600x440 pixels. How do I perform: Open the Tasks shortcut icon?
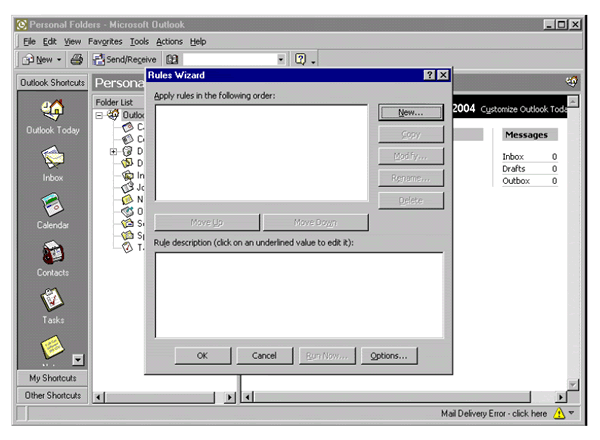53,300
